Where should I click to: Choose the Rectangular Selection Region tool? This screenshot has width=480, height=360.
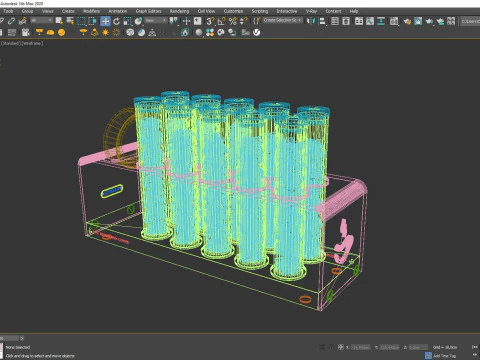point(81,21)
